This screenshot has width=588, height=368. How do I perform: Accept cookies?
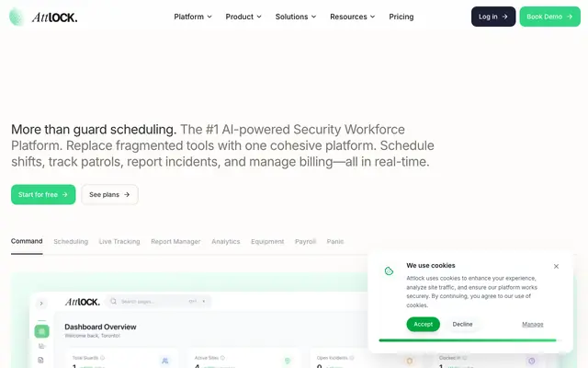[423, 324]
